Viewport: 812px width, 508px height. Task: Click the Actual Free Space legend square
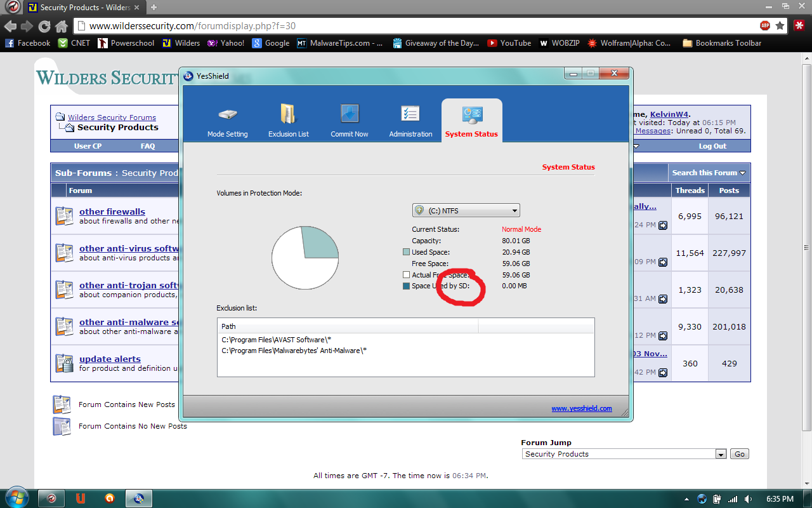pos(406,275)
